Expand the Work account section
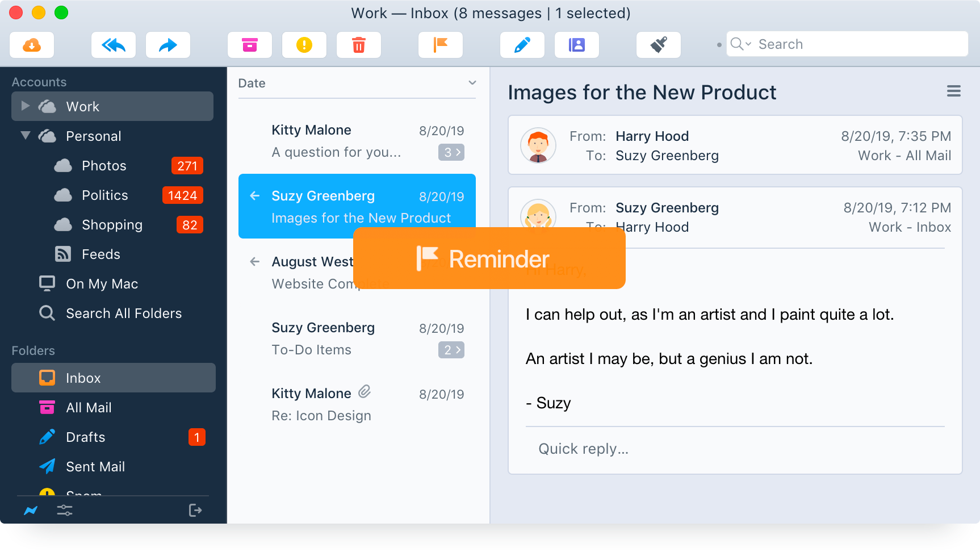This screenshot has width=980, height=552. click(x=25, y=106)
